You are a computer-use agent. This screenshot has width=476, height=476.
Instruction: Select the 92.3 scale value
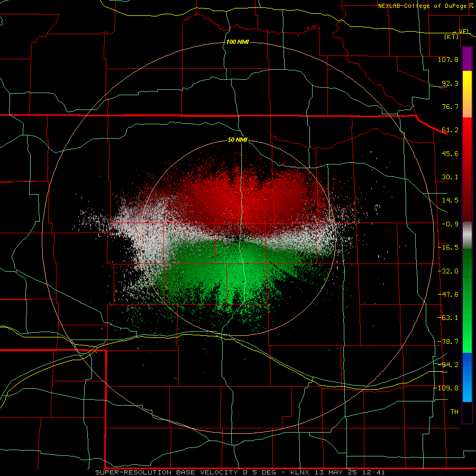tap(450, 83)
